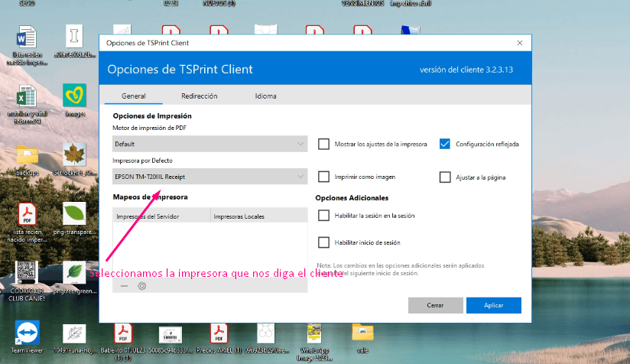
Task: Switch to the Redirección tab
Action: (x=200, y=96)
